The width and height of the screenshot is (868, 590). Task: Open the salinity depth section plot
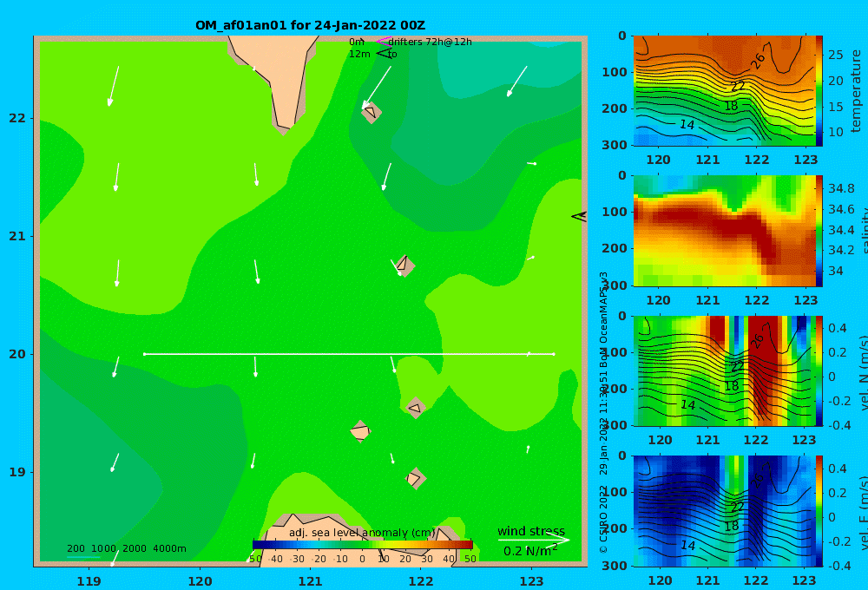(724, 231)
